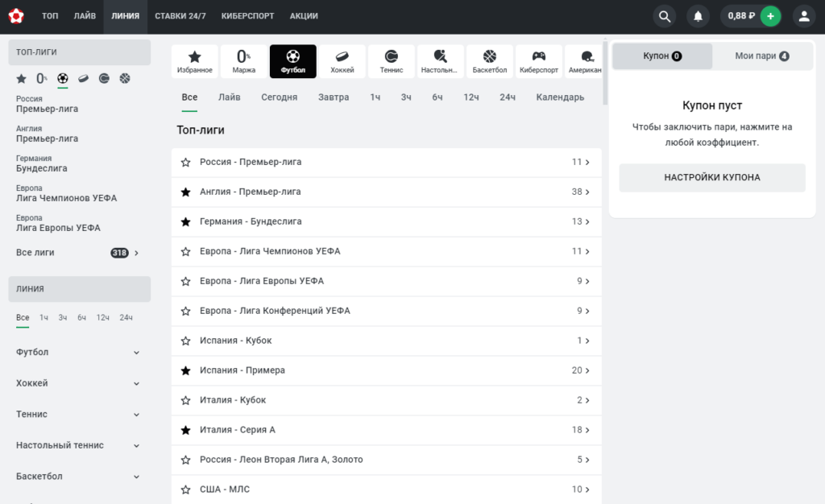Screen dimensions: 825x504
Task: Switch to Мои пари tab
Action: click(762, 56)
